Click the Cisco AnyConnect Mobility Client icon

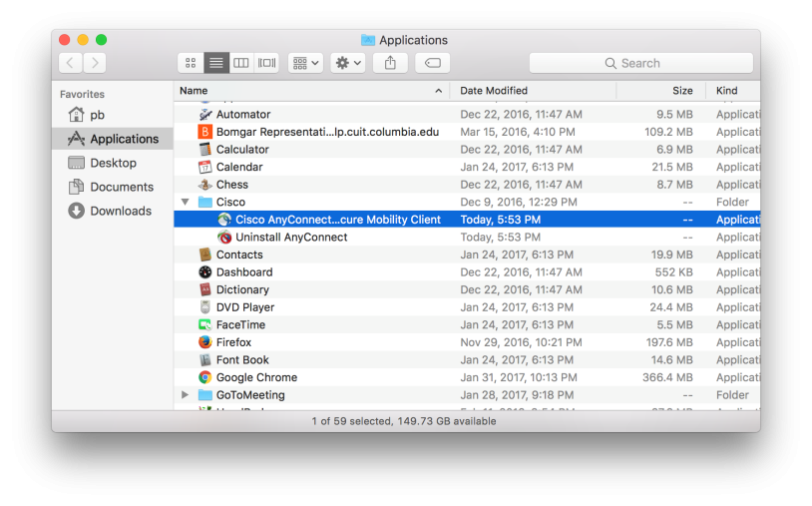(x=224, y=220)
